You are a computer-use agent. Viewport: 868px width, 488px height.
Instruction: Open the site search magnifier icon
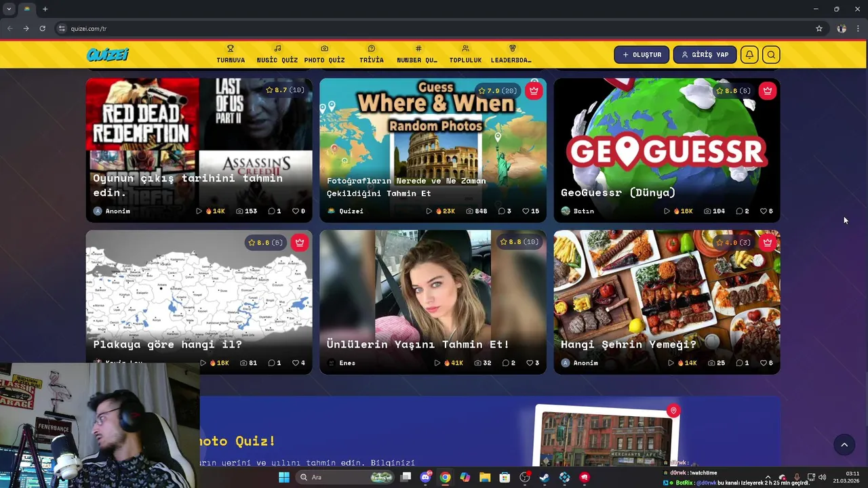tap(771, 55)
